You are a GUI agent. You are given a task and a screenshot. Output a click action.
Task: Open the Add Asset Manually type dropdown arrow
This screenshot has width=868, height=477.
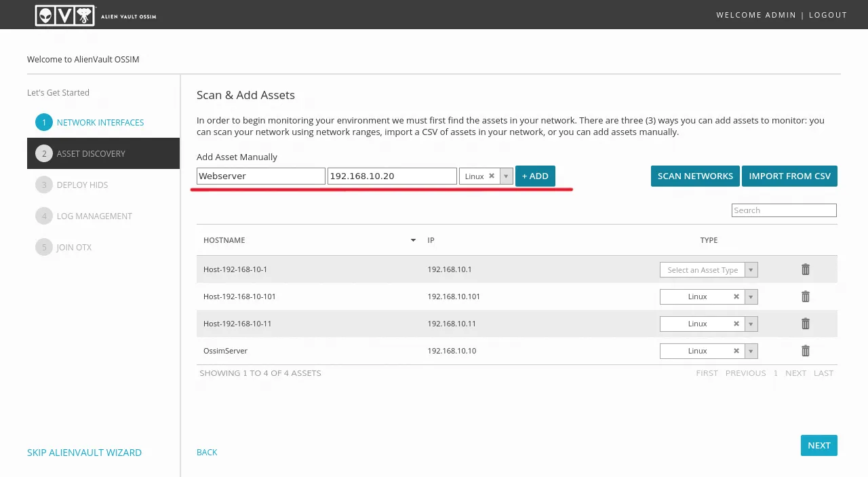pos(506,176)
